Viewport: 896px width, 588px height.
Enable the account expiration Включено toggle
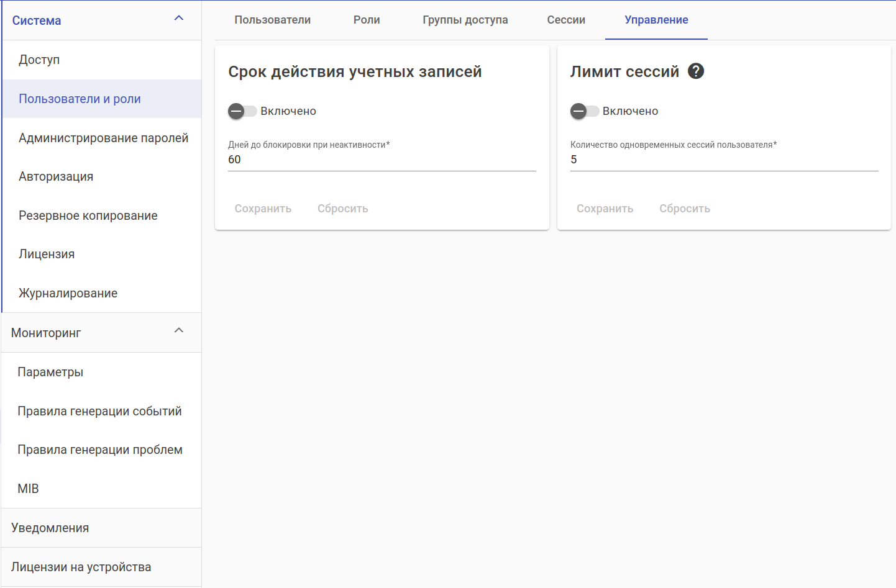(x=242, y=111)
